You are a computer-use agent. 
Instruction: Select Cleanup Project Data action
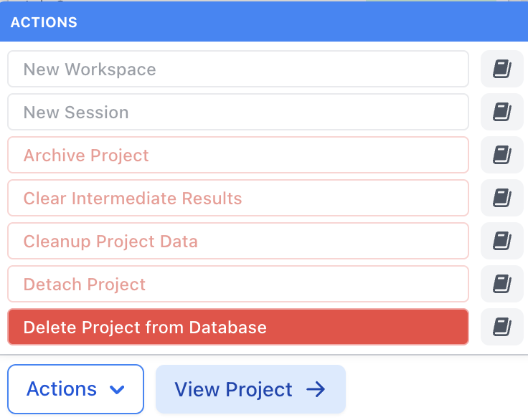pos(237,242)
